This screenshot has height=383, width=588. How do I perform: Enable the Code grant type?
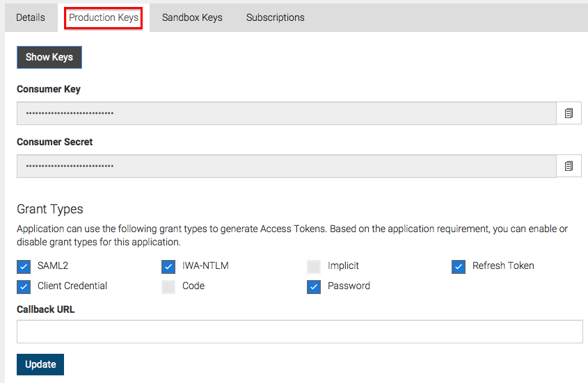(168, 286)
